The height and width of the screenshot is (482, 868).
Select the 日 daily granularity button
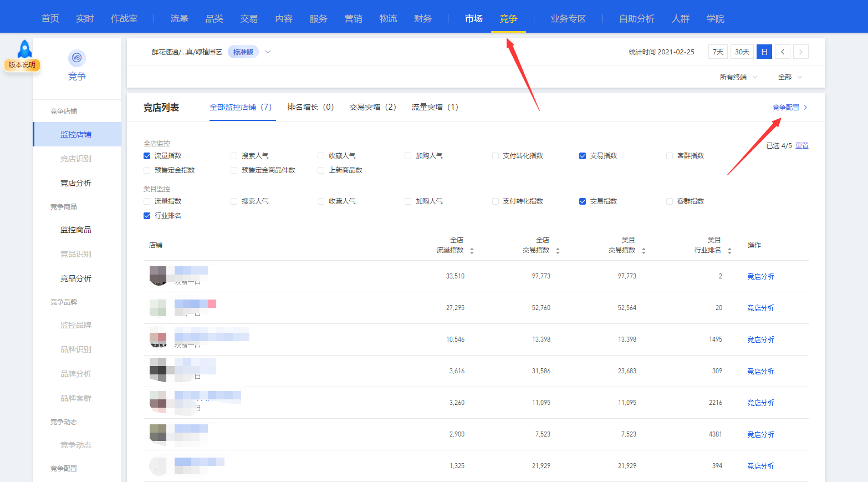click(764, 51)
